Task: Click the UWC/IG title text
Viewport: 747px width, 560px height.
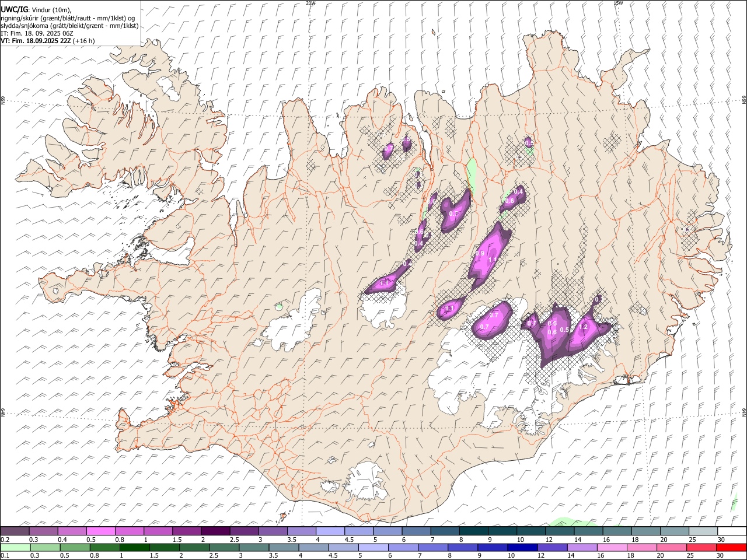Action: tap(14, 9)
